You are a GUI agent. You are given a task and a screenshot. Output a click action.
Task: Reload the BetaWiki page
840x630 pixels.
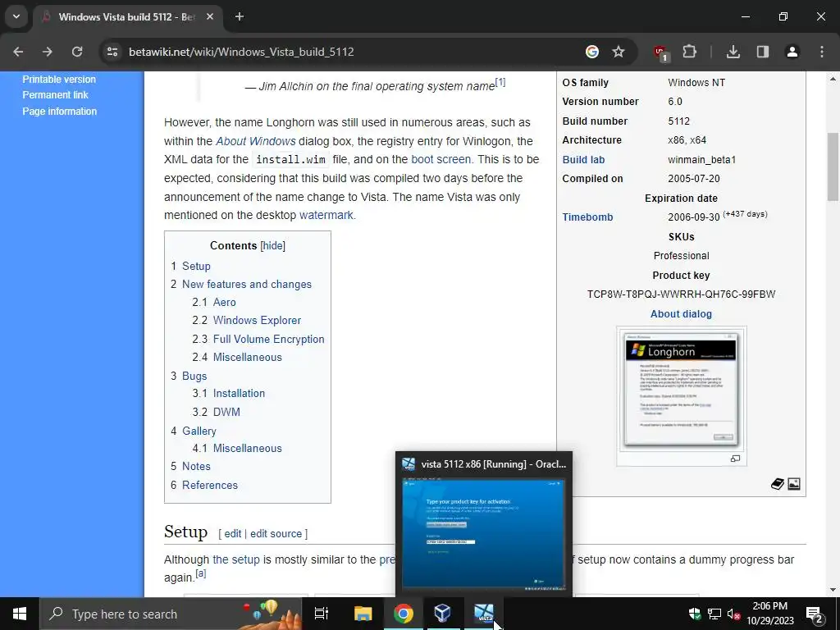77,52
